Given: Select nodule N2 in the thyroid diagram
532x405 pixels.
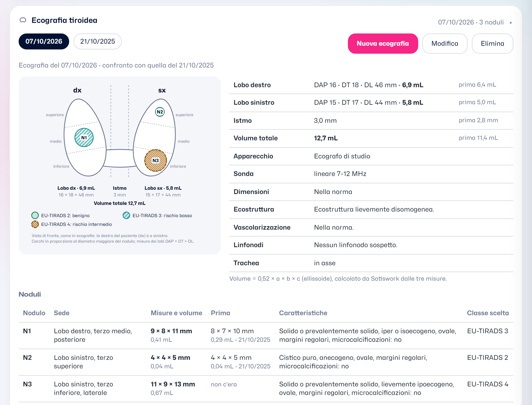Looking at the screenshot, I should pyautogui.click(x=160, y=112).
